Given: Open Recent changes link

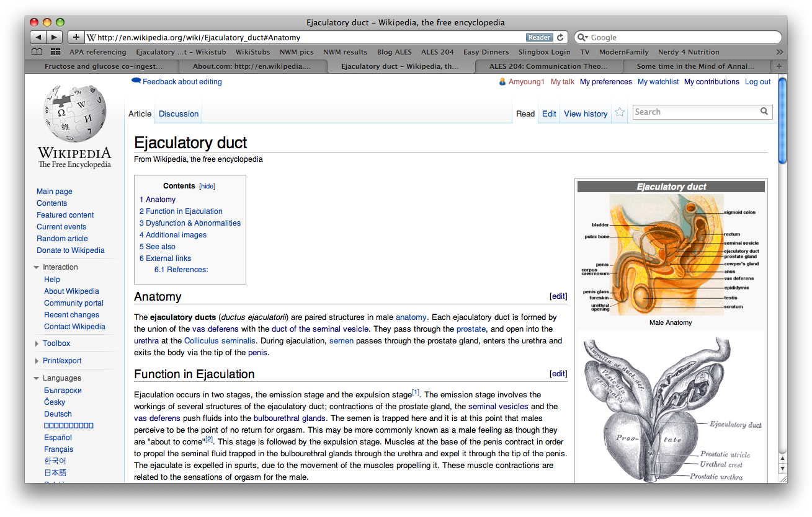Looking at the screenshot, I should click(71, 315).
